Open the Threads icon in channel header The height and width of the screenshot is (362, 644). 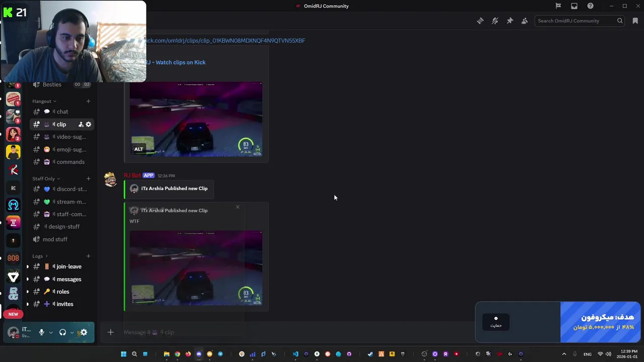pyautogui.click(x=480, y=21)
